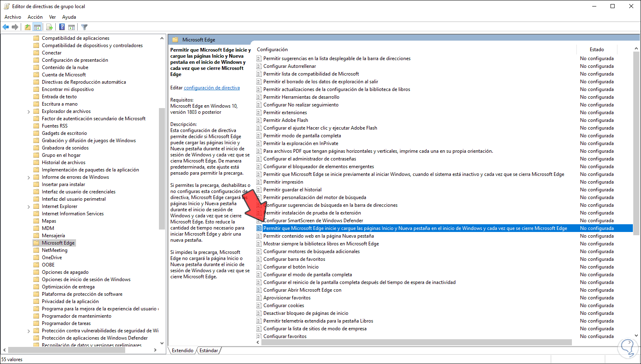Image resolution: width=641 pixels, height=364 pixels.
Task: Click the tree panel scroll-right arrow
Action: (x=155, y=350)
